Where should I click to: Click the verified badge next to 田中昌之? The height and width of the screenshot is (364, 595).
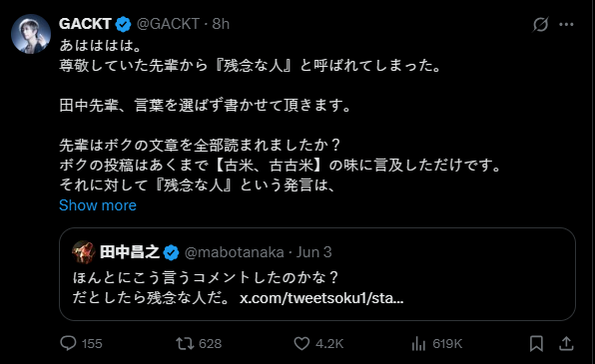click(x=171, y=252)
